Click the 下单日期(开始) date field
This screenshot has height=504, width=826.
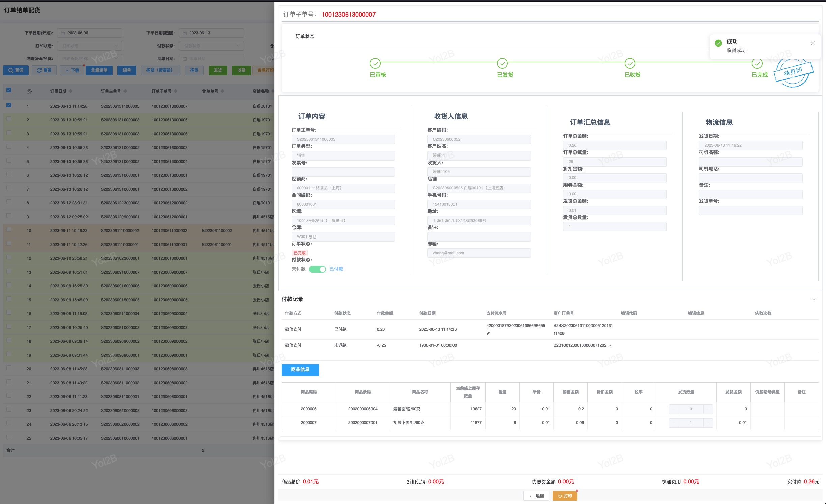89,33
